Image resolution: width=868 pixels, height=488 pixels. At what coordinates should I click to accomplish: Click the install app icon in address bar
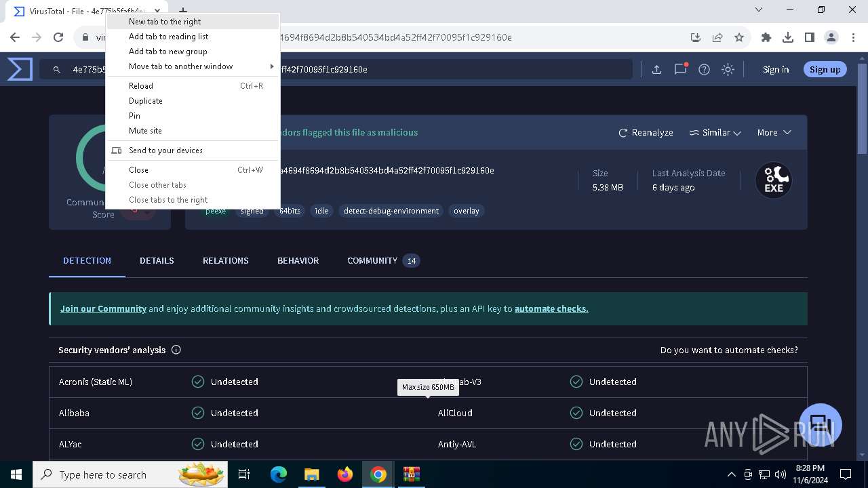(x=695, y=37)
